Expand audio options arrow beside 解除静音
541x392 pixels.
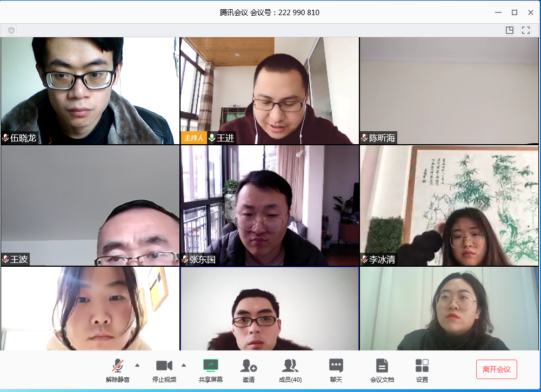[137, 365]
